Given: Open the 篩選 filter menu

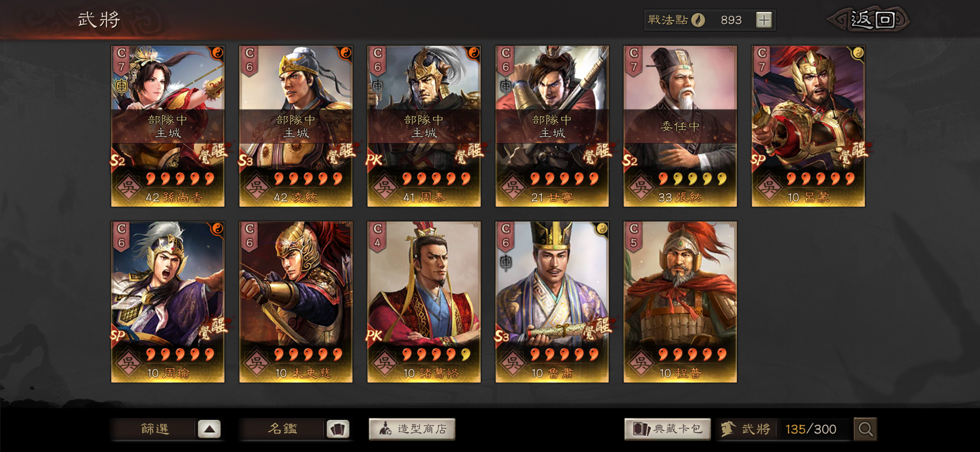Looking at the screenshot, I should pos(155,429).
